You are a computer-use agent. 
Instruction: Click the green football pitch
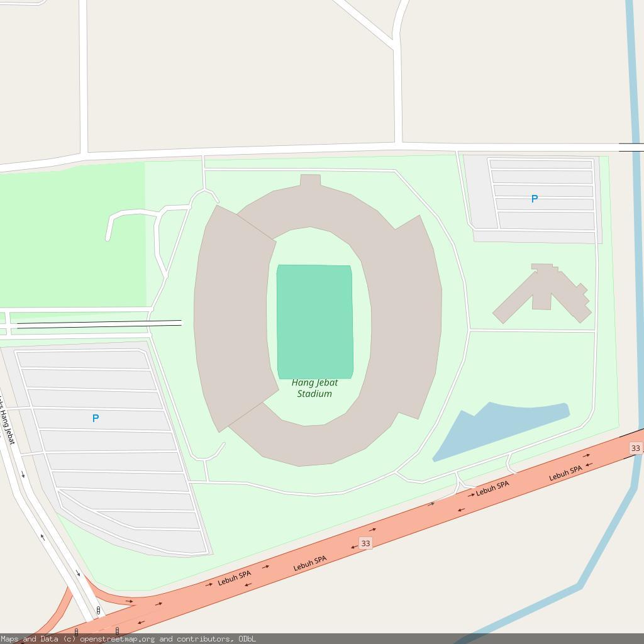click(x=315, y=321)
